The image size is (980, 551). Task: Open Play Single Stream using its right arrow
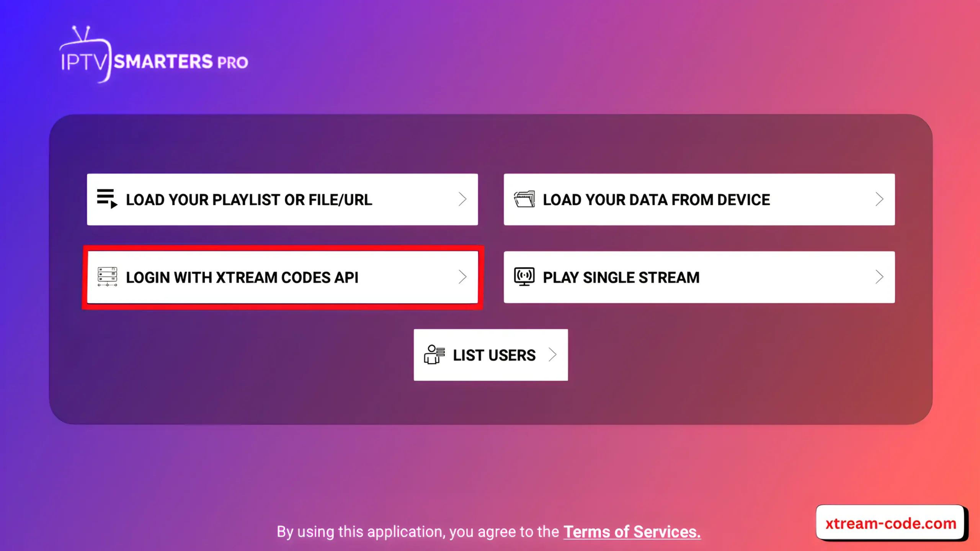[x=880, y=276]
